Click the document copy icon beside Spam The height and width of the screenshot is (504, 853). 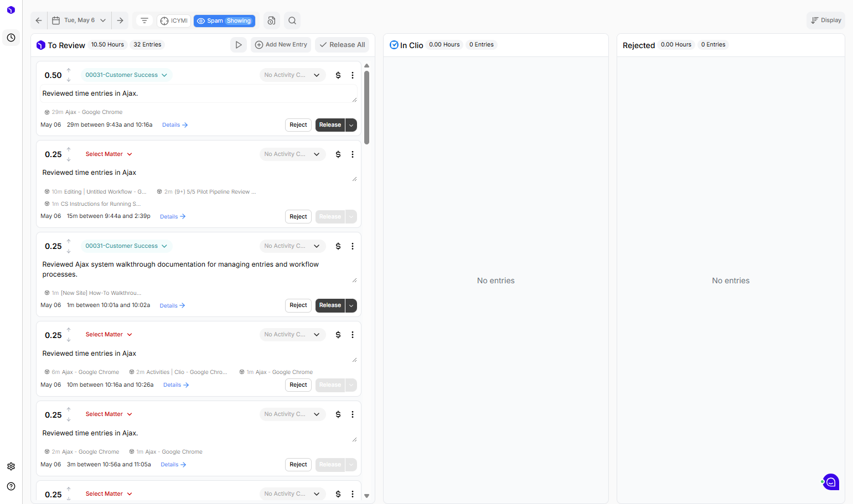[x=271, y=20]
